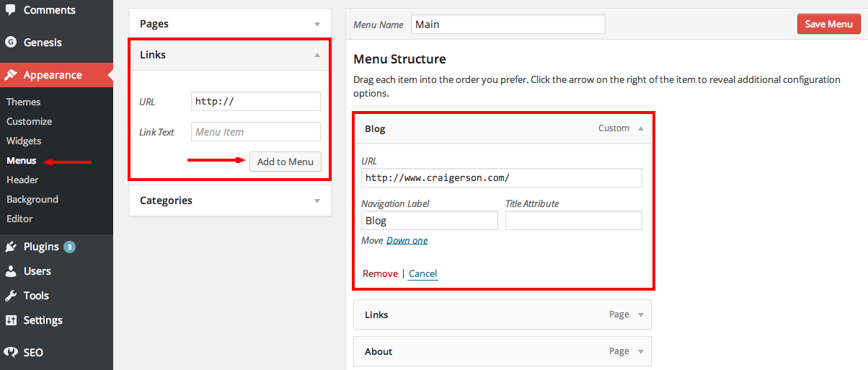
Task: Click the Plugins plug icon
Action: (x=11, y=247)
